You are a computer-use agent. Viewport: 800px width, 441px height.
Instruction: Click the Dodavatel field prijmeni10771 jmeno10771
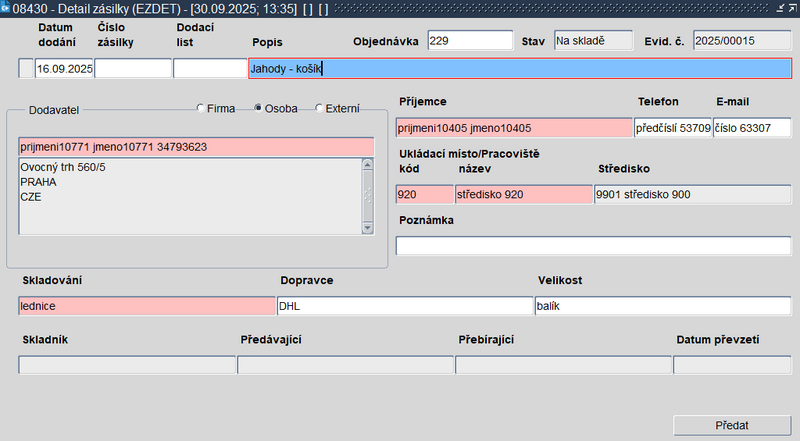click(x=196, y=147)
